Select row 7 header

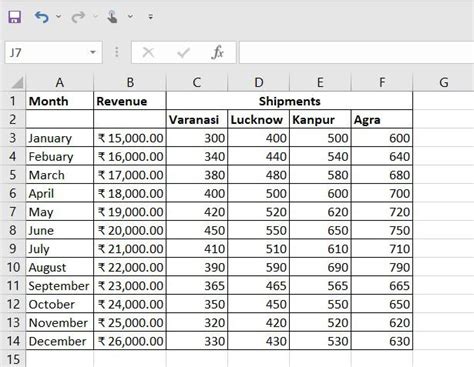[13, 212]
